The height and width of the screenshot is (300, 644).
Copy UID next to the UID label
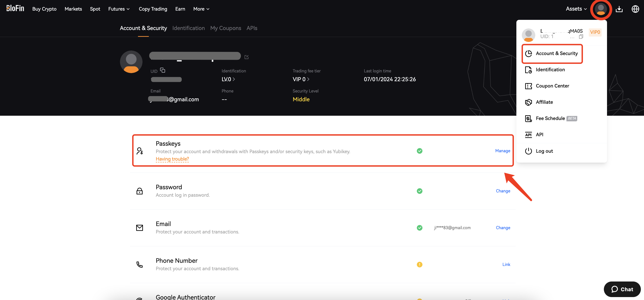coord(163,70)
